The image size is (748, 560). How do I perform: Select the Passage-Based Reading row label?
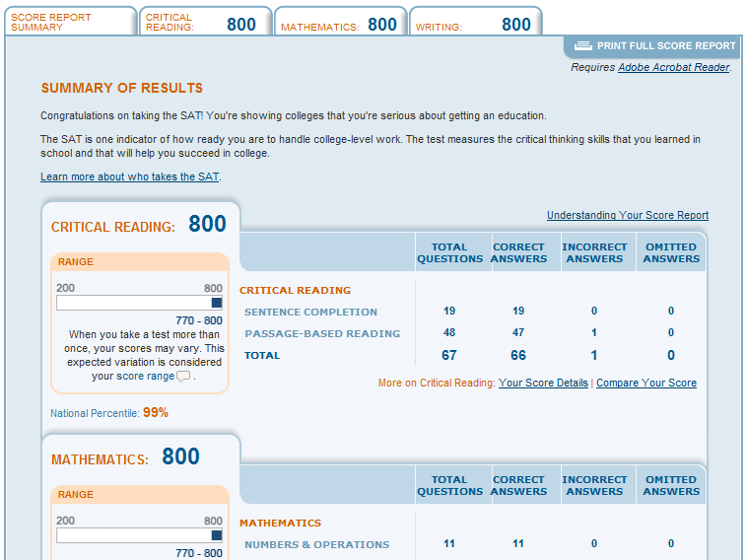coord(322,333)
